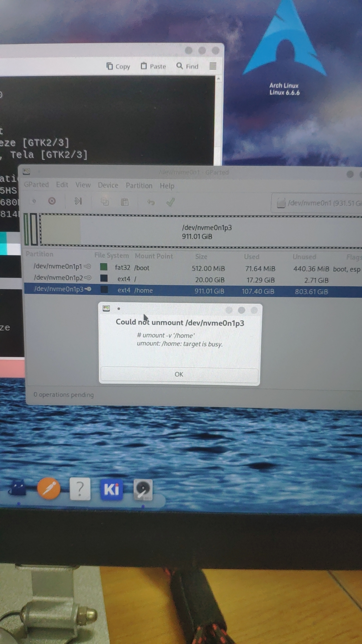Open the Partition menu in GParted
This screenshot has width=362, height=644.
click(139, 185)
